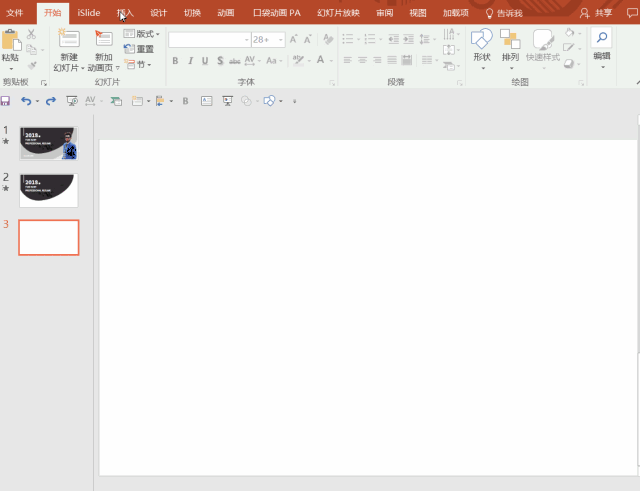The image size is (640, 491).
Task: Switch to the Animations (动画) tab
Action: pyautogui.click(x=226, y=13)
